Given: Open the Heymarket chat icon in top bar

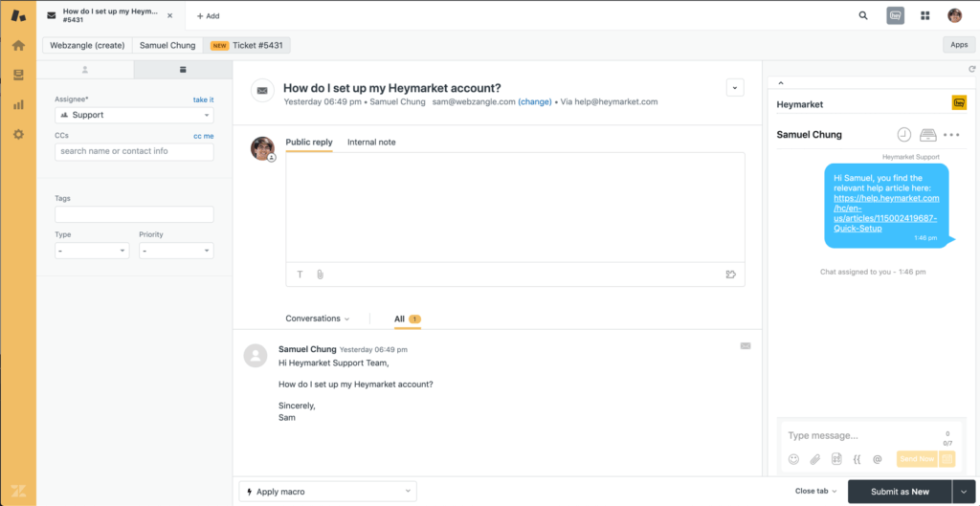Looking at the screenshot, I should point(895,15).
